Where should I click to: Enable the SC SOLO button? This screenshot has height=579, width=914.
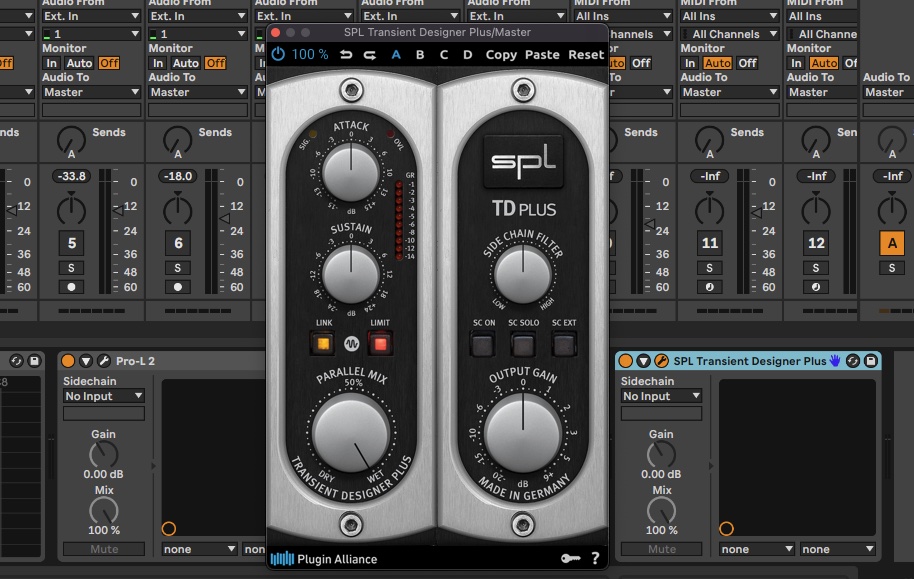pyautogui.click(x=523, y=345)
